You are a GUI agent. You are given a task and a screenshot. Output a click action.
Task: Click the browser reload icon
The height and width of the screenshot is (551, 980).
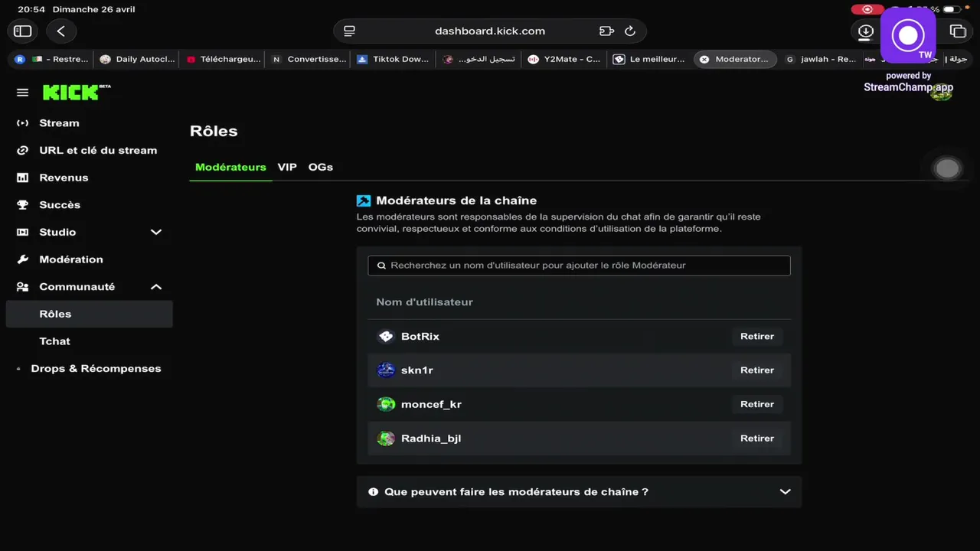pyautogui.click(x=630, y=31)
